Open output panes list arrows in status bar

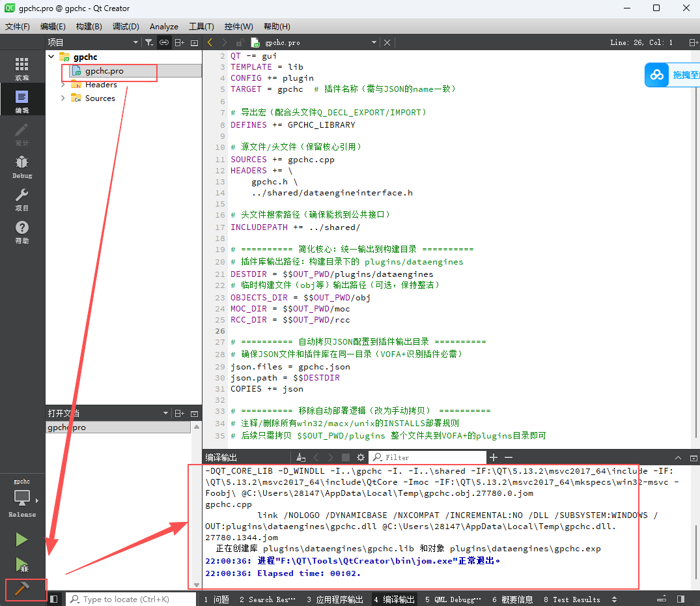(x=614, y=599)
